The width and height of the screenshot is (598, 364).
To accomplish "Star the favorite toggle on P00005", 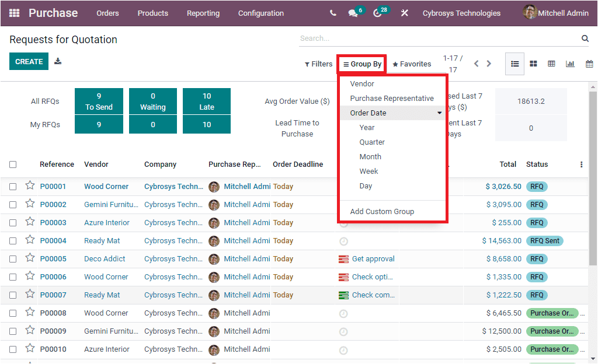I will pos(30,258).
